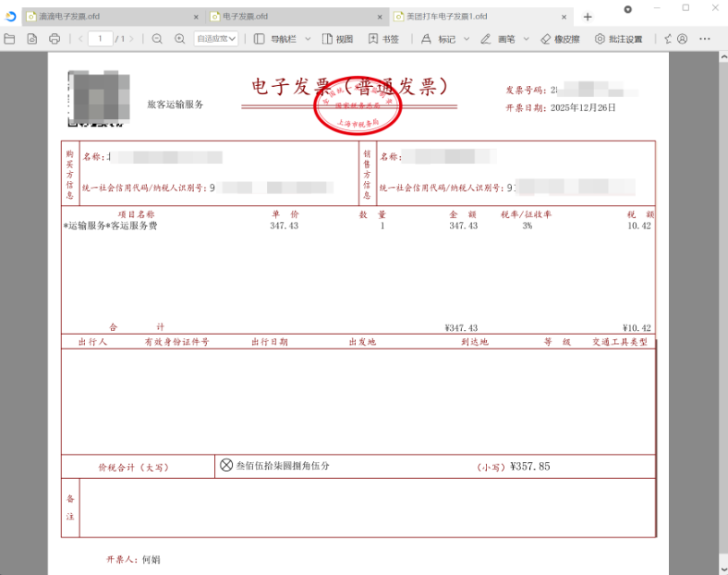
Task: Click the QR code on the invoice
Action: coord(99,99)
